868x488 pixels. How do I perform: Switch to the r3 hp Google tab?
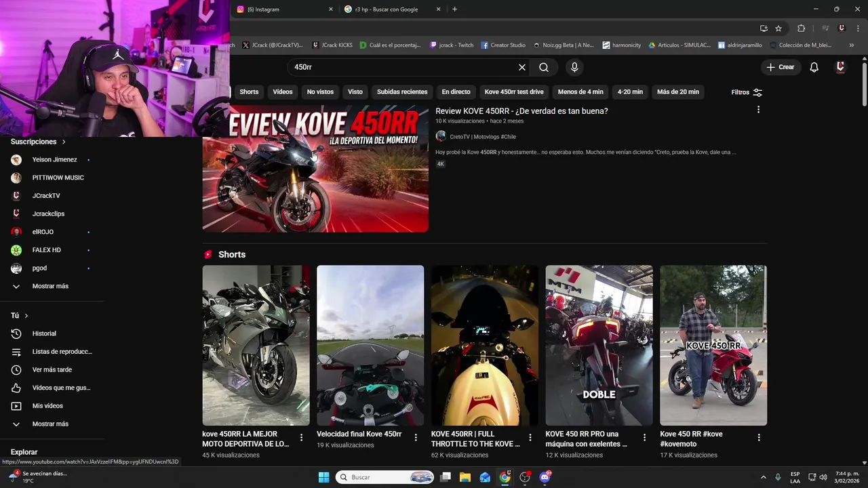[392, 9]
